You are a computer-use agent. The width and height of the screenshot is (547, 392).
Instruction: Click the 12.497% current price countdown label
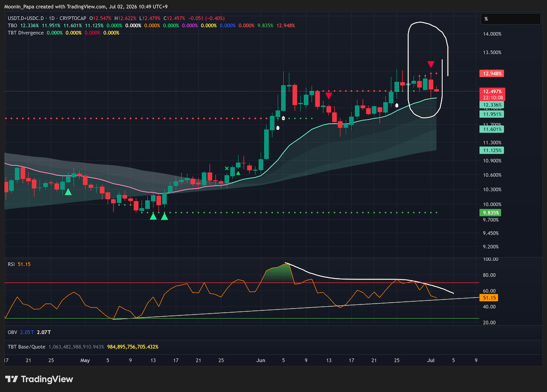point(490,94)
